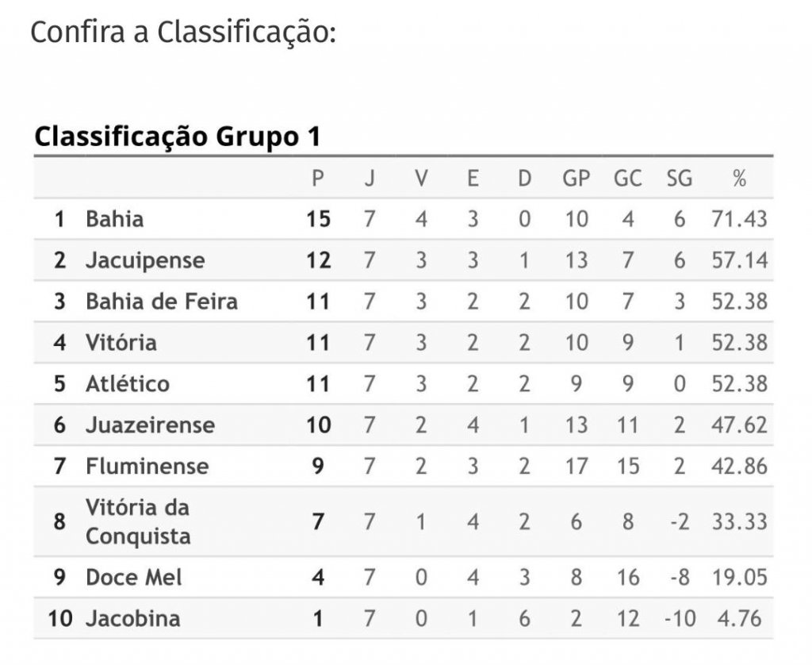Click the P points column header
812x665 pixels.
tap(318, 179)
